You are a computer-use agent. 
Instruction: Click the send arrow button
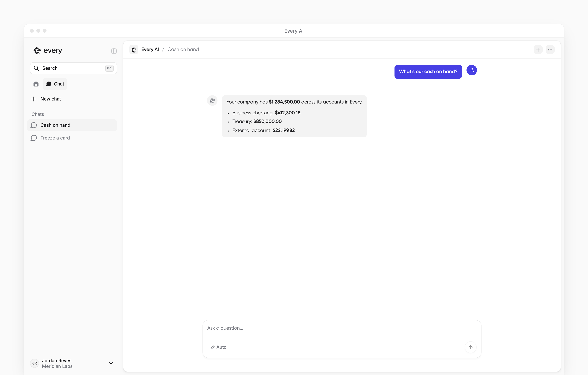pos(470,347)
